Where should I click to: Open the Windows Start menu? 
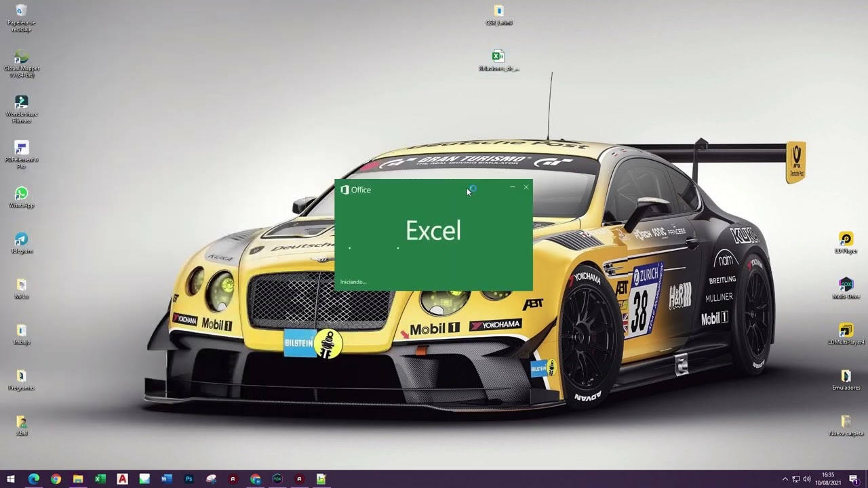pos(11,479)
